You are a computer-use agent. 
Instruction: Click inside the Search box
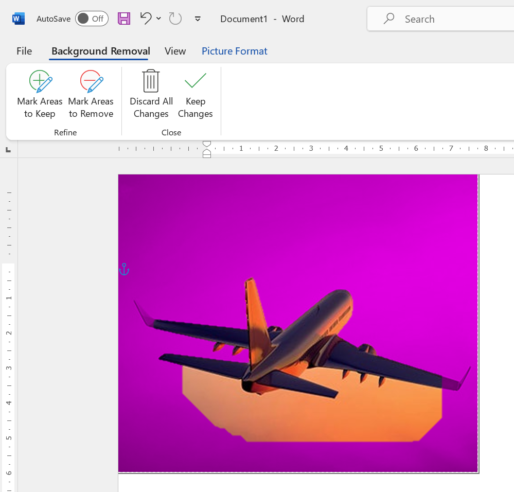pos(441,19)
